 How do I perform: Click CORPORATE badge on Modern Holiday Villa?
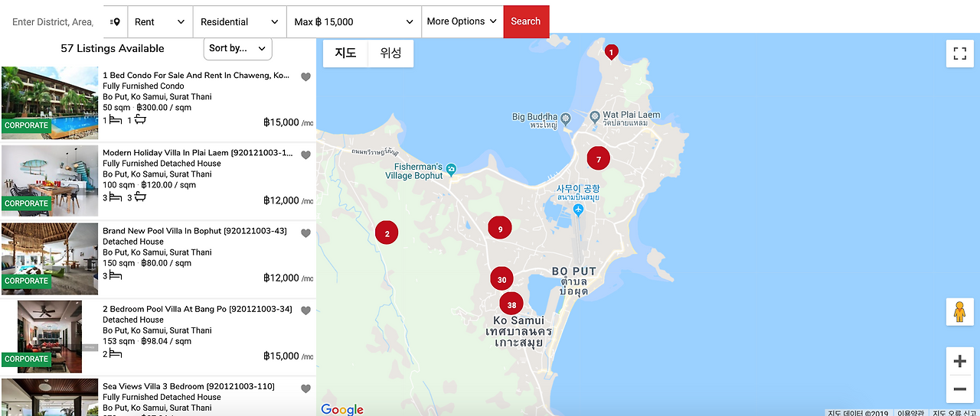(26, 203)
